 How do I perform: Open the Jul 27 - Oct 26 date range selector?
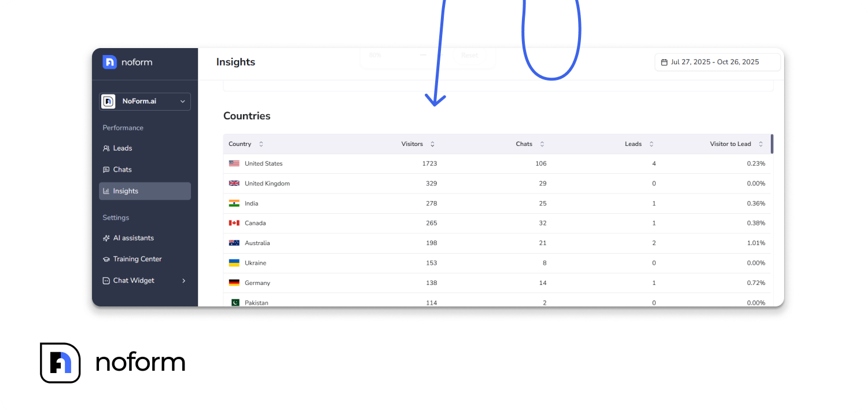point(718,61)
